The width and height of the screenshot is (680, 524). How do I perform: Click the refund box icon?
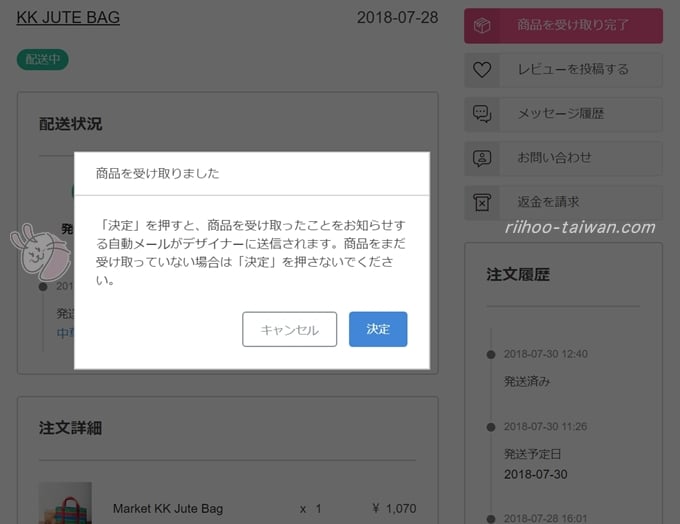[482, 203]
